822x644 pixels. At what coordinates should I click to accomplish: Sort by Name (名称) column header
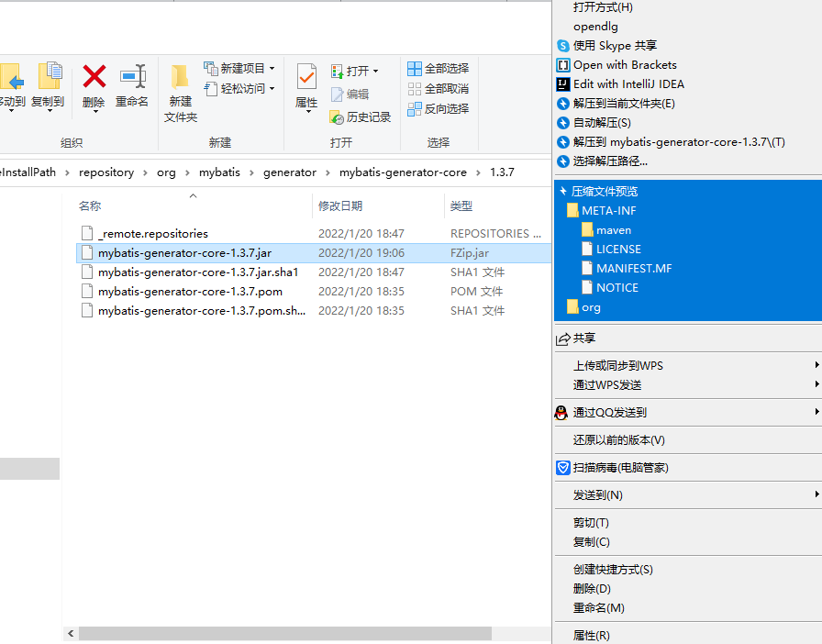coord(90,206)
